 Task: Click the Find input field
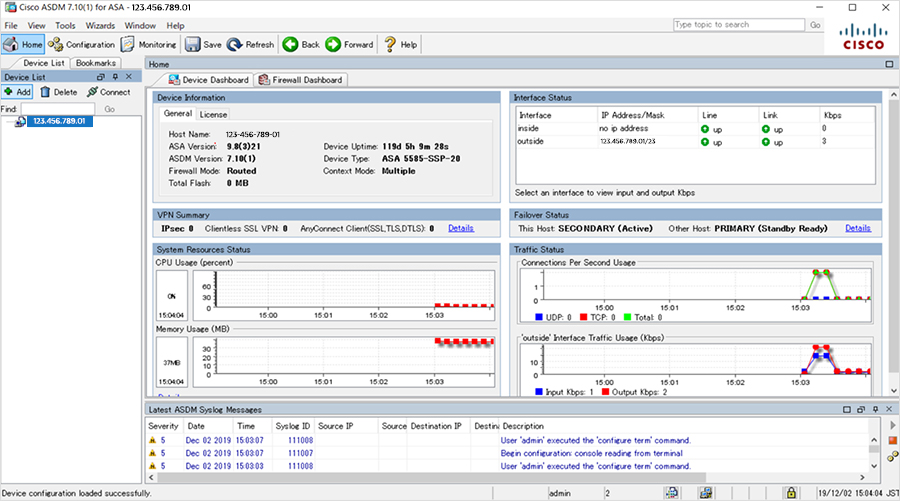[x=58, y=109]
